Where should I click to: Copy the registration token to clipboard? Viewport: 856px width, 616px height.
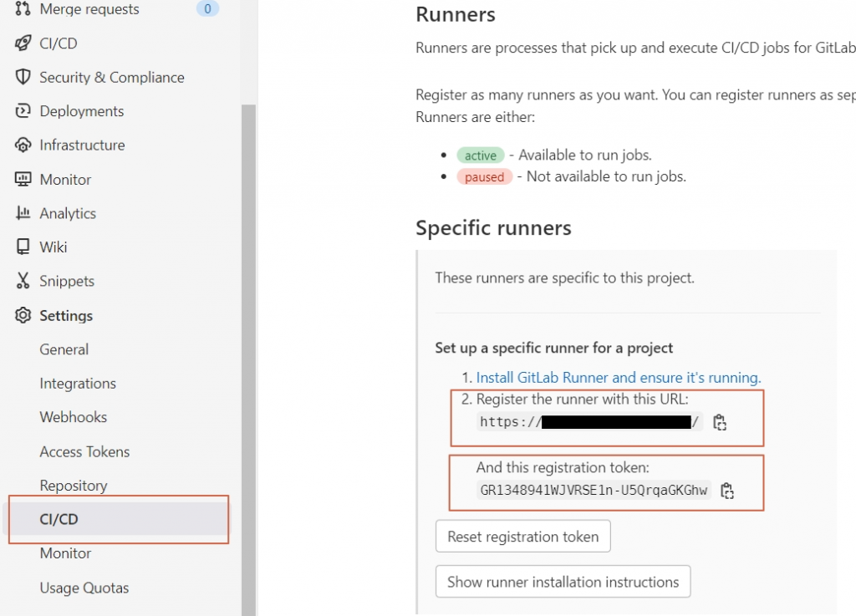pyautogui.click(x=726, y=491)
